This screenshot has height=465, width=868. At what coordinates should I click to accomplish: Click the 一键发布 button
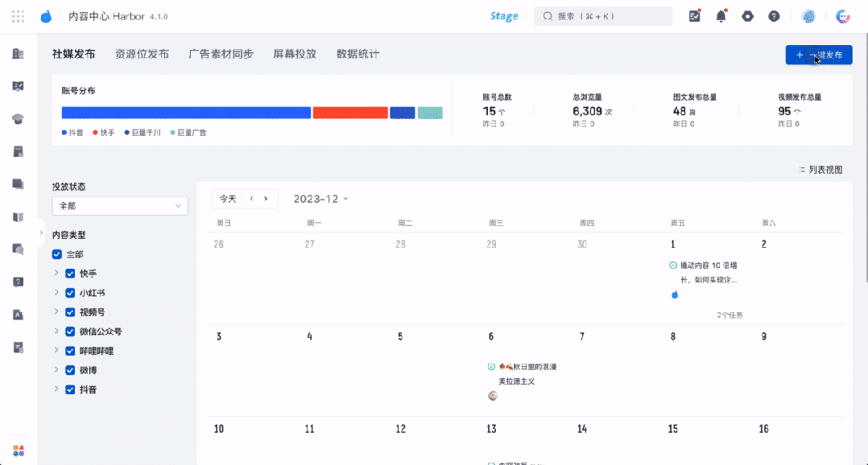(819, 55)
